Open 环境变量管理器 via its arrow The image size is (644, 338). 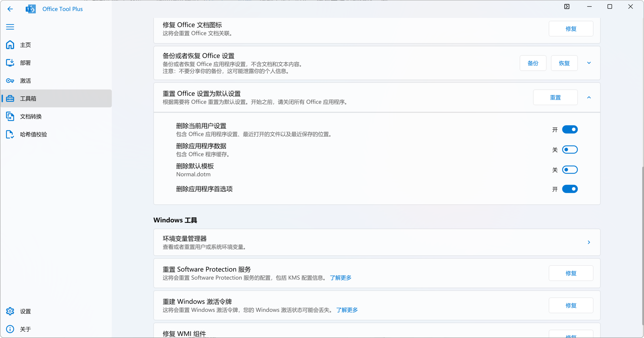pyautogui.click(x=589, y=242)
